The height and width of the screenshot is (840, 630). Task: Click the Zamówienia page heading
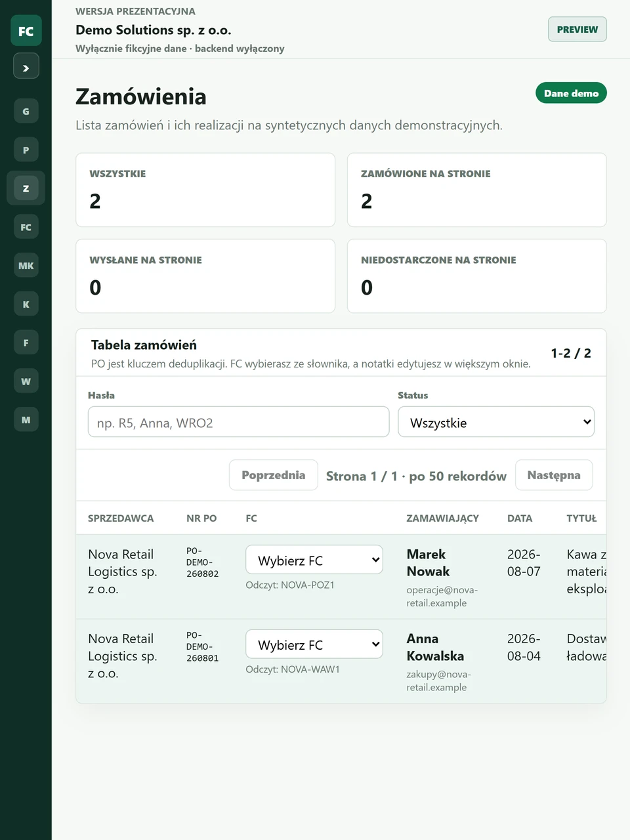(x=141, y=96)
